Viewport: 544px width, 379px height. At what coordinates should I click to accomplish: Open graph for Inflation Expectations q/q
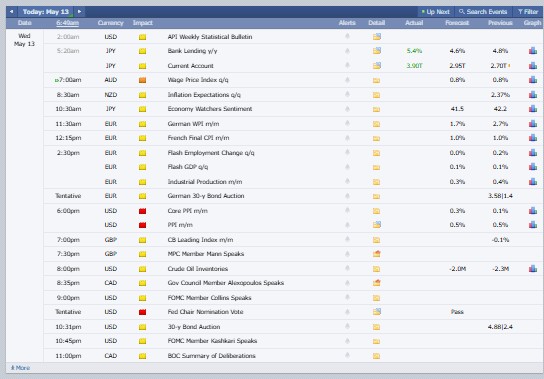point(533,94)
